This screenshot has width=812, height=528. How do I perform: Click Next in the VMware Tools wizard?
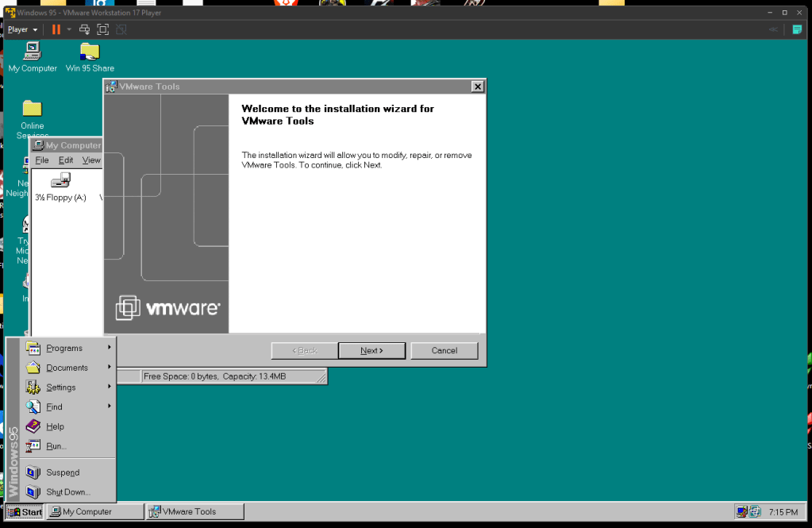point(371,350)
